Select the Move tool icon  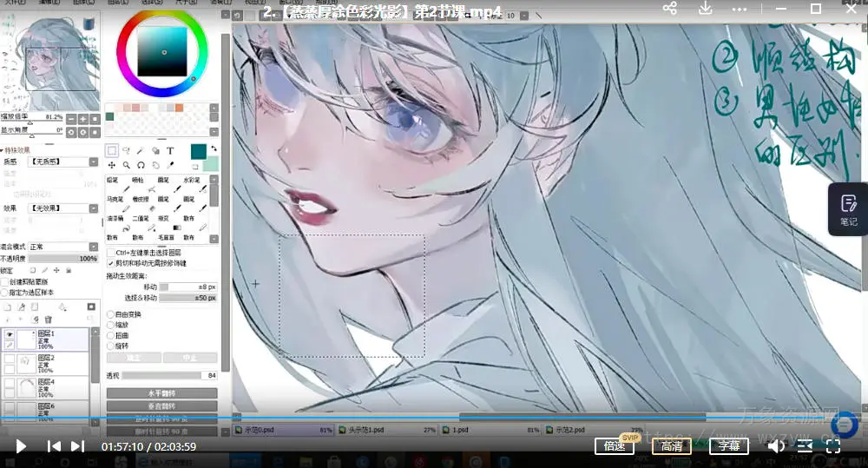point(112,165)
